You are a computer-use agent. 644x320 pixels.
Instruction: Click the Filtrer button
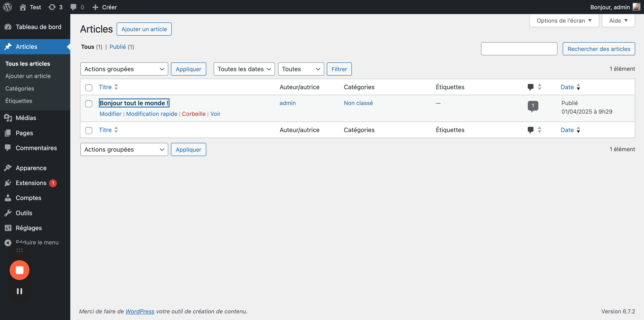[339, 69]
